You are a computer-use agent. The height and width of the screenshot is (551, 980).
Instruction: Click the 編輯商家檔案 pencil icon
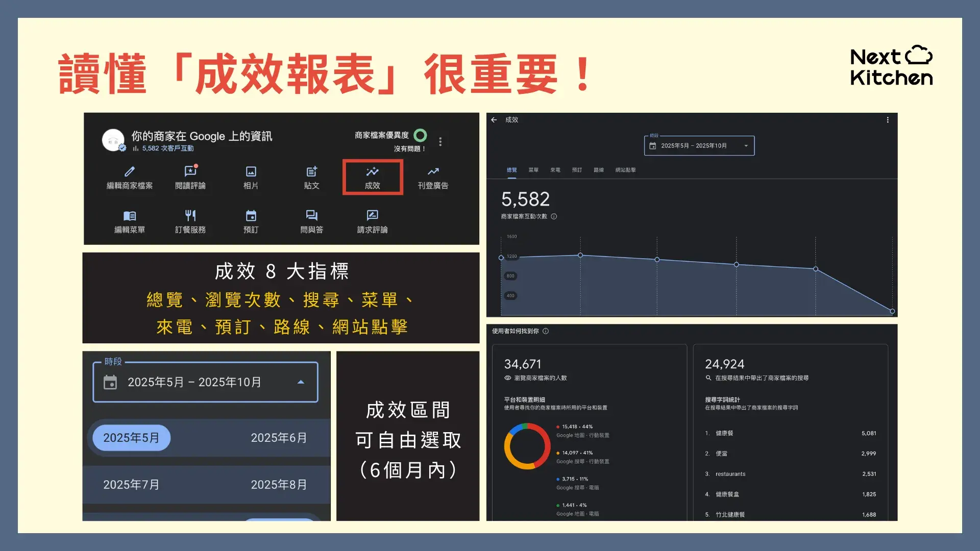[x=130, y=172]
